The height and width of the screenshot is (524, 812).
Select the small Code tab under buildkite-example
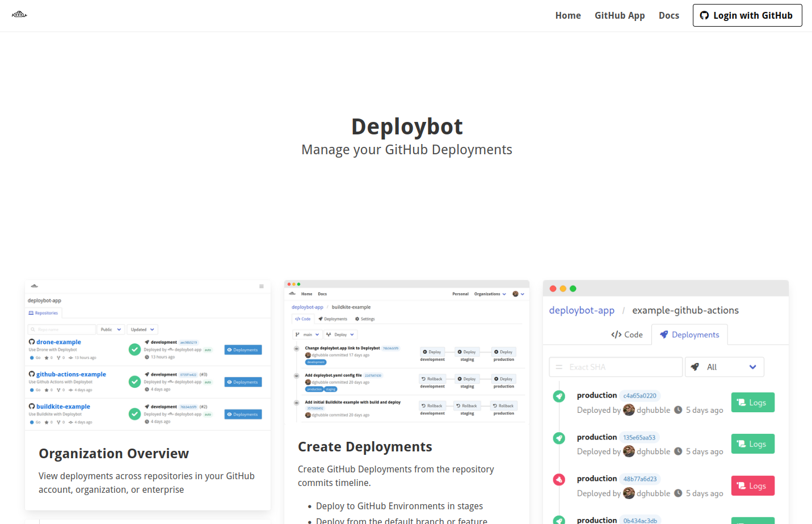[x=302, y=319]
